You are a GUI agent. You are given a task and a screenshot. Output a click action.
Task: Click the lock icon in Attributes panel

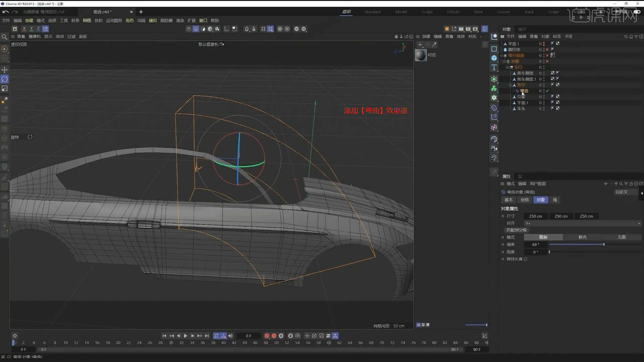631,184
